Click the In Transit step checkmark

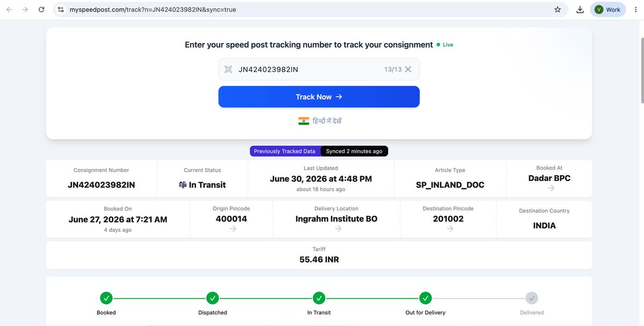pos(319,298)
